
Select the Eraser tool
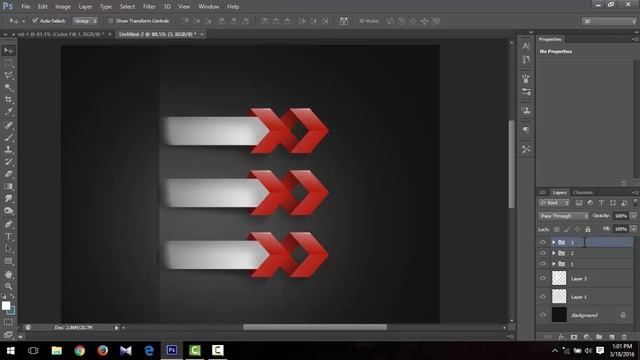click(x=8, y=174)
